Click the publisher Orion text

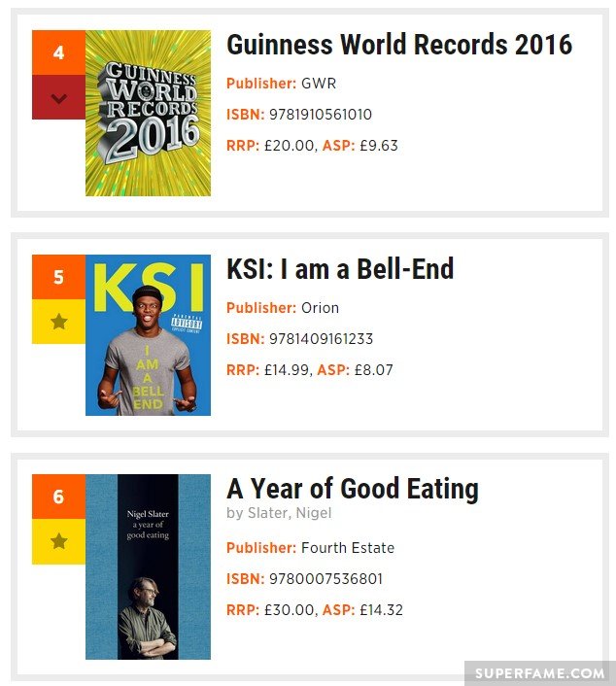(x=320, y=308)
